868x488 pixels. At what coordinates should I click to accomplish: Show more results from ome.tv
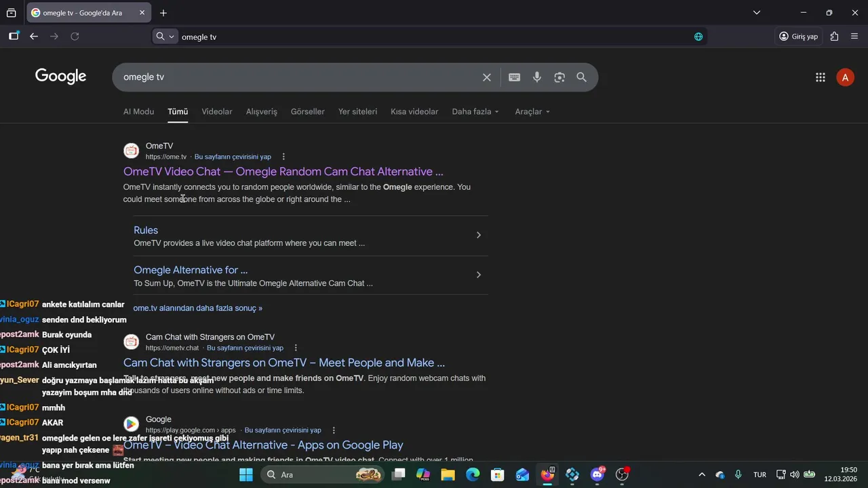(198, 308)
